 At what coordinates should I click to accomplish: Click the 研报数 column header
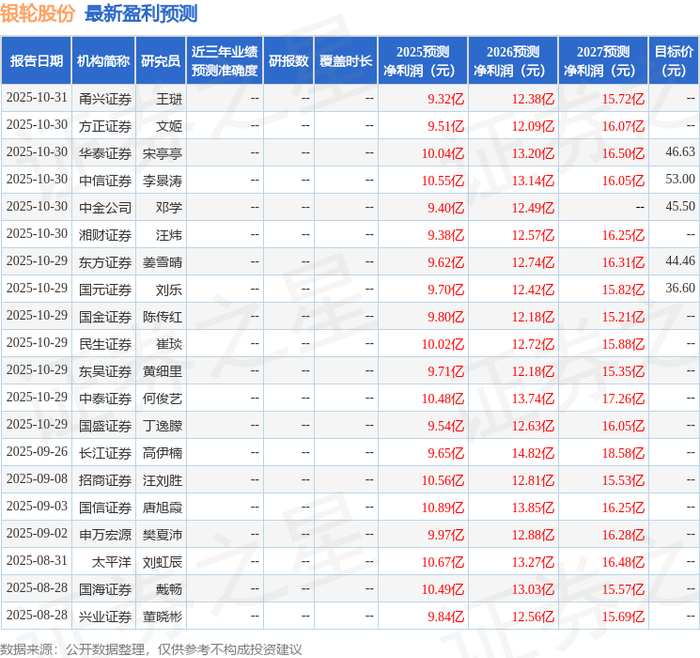click(288, 61)
